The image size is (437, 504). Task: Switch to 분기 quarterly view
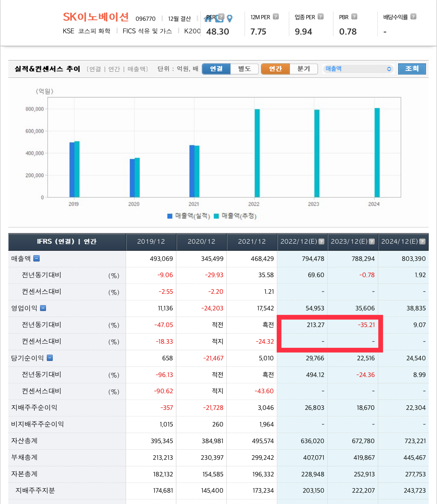(x=303, y=69)
